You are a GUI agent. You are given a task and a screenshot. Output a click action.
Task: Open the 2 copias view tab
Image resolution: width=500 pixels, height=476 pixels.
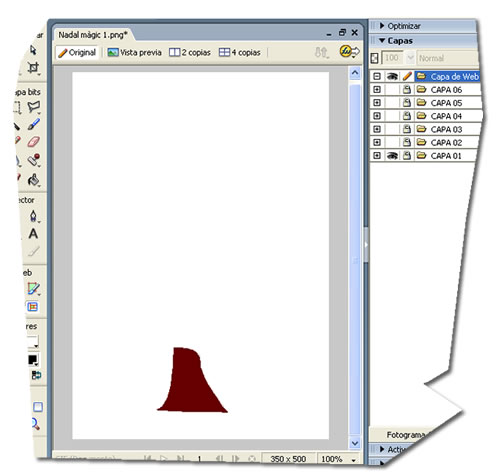coord(190,52)
